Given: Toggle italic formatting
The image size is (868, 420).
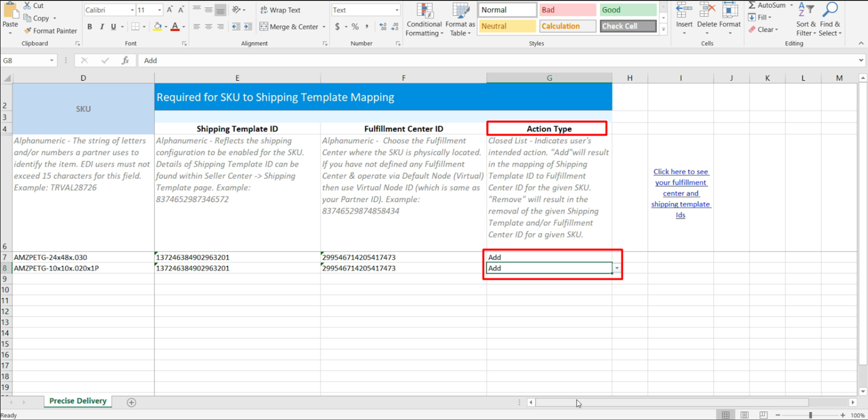Looking at the screenshot, I should (101, 27).
